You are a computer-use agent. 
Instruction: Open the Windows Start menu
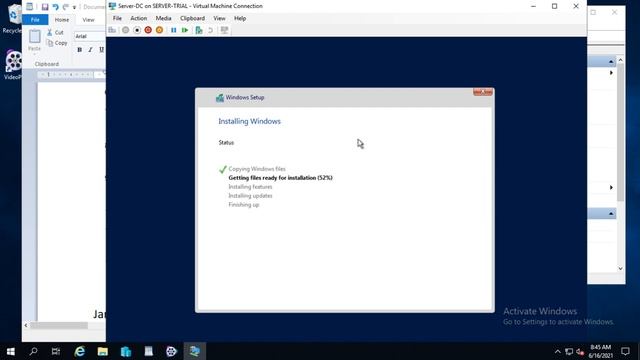[11, 351]
